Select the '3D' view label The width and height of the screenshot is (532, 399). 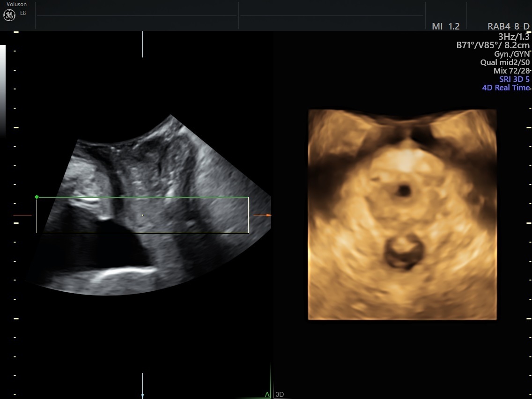click(x=280, y=394)
